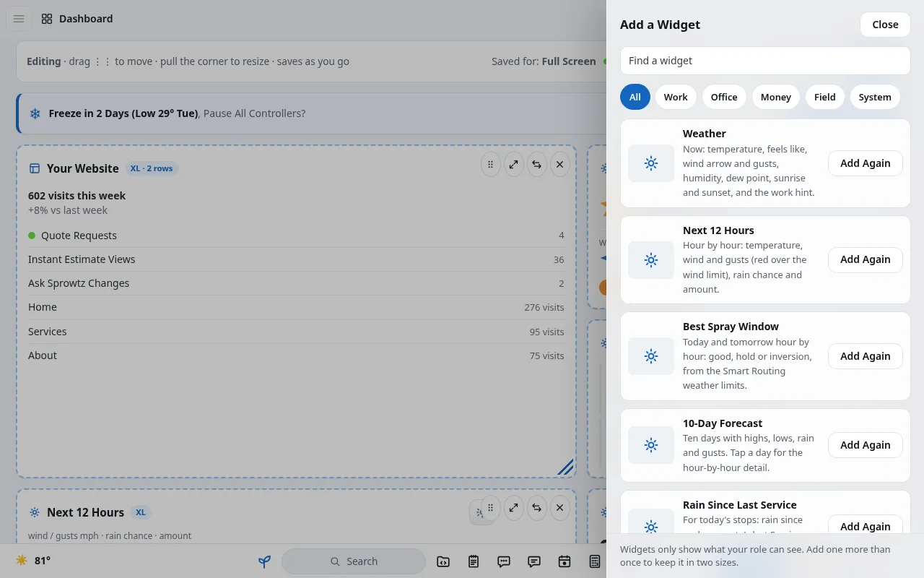Click the corner resize handle of Your Website
This screenshot has height=578, width=924.
pos(566,467)
